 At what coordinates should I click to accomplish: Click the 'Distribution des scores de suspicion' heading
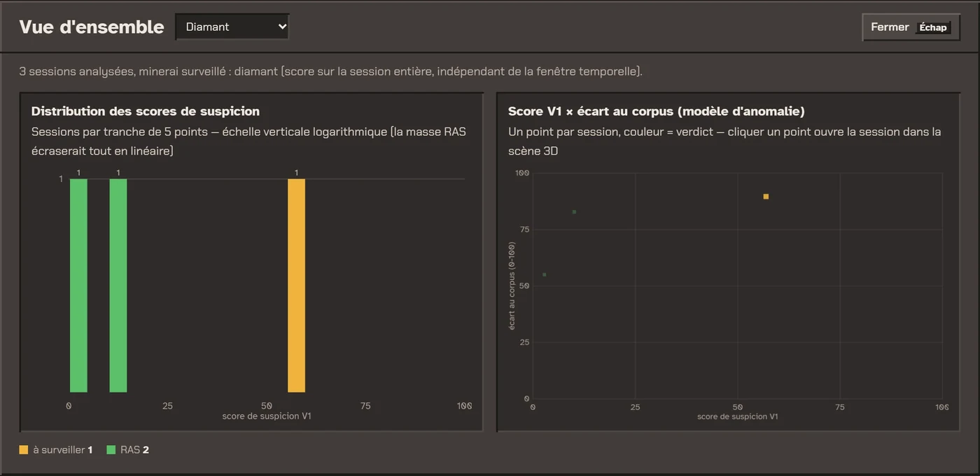pos(146,111)
